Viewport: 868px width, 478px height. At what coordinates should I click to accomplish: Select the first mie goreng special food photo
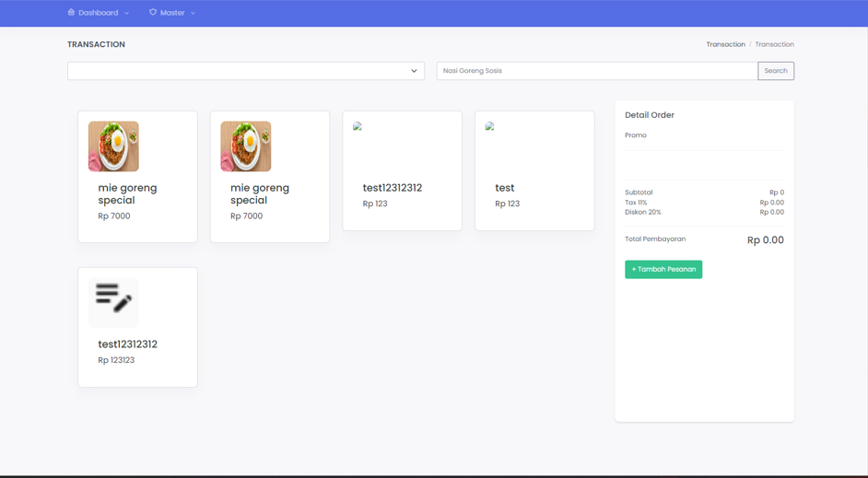pyautogui.click(x=113, y=146)
